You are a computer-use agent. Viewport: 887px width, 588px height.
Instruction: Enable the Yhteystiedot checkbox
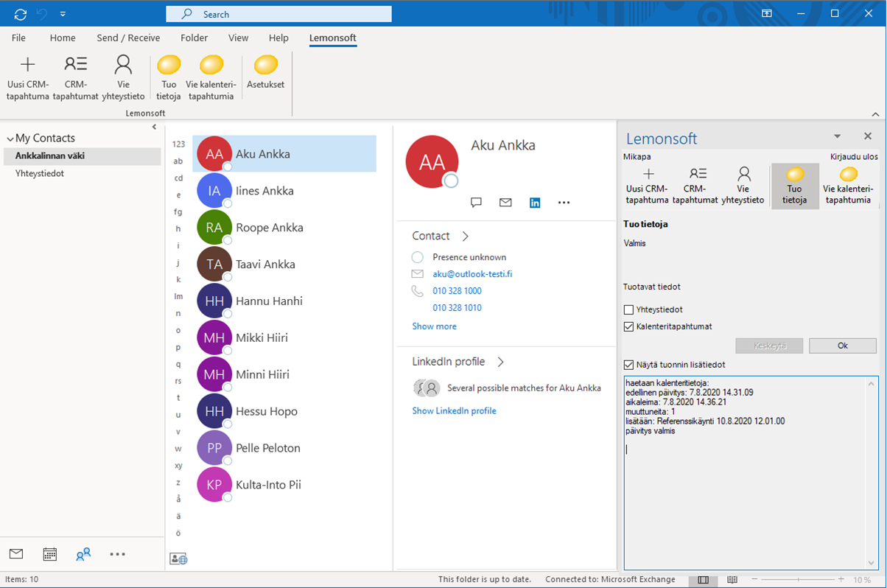pos(628,309)
